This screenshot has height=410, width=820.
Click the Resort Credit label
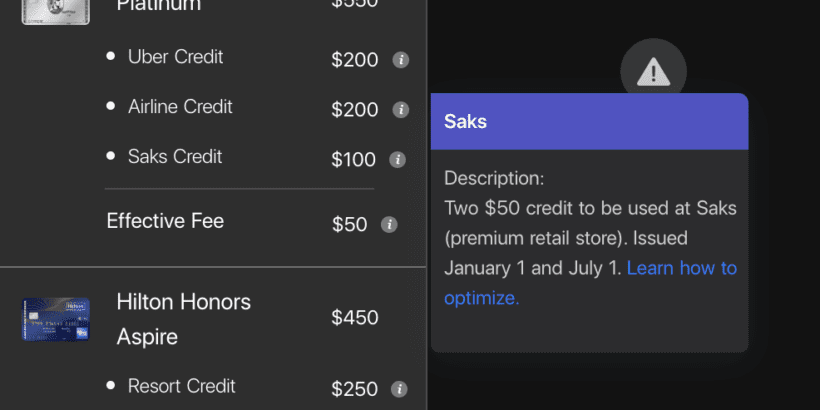point(181,386)
